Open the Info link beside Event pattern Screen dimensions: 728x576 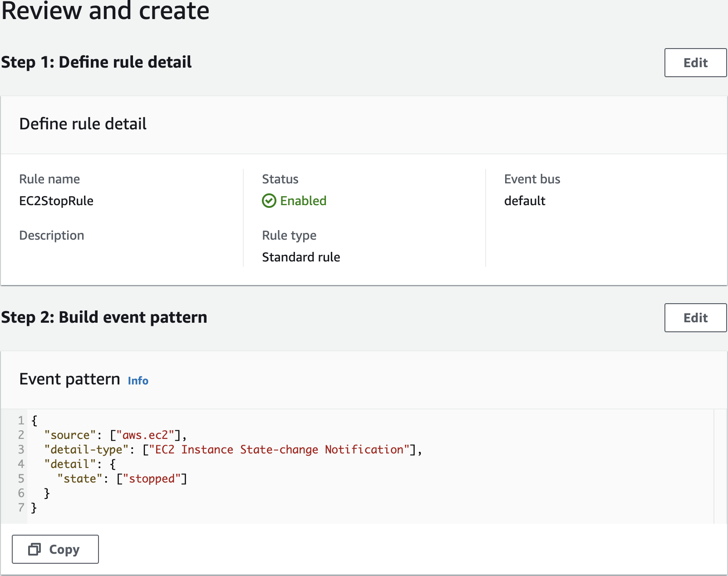pos(138,381)
